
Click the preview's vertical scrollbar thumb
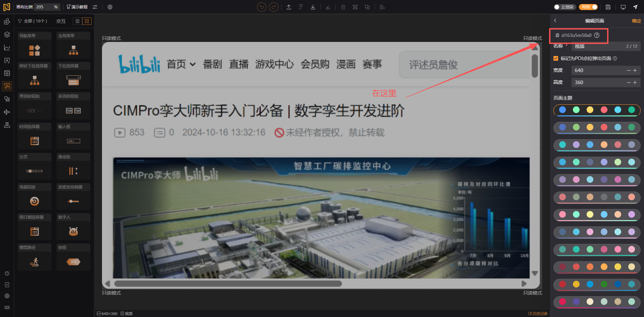coord(535,66)
